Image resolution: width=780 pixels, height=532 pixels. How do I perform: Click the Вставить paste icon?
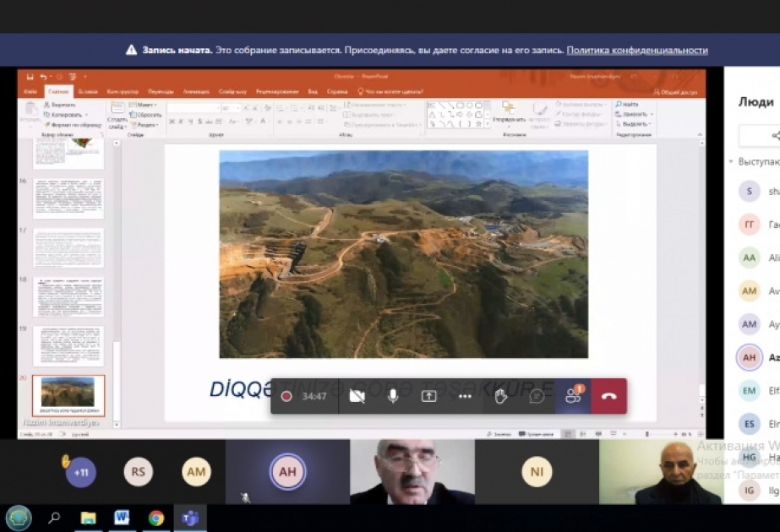(x=30, y=108)
